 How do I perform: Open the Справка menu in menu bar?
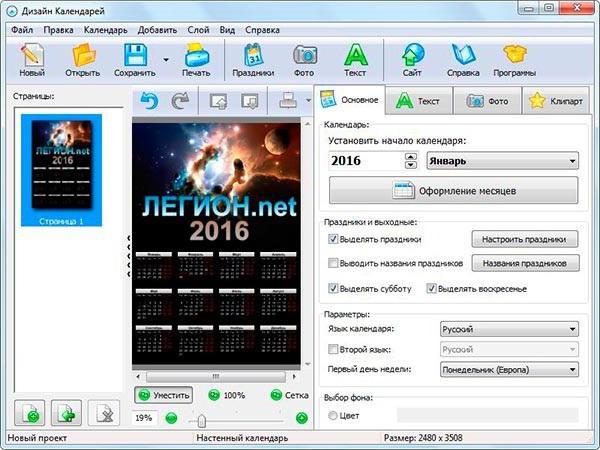click(262, 30)
